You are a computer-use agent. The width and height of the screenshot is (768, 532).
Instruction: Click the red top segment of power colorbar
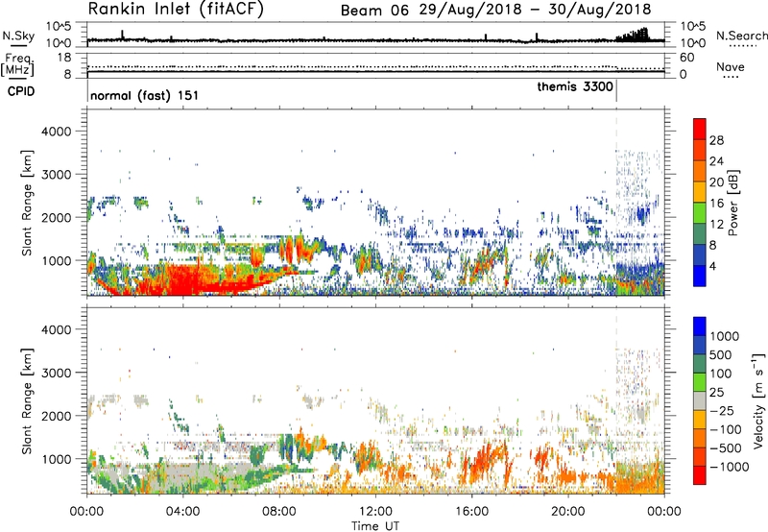pos(700,130)
